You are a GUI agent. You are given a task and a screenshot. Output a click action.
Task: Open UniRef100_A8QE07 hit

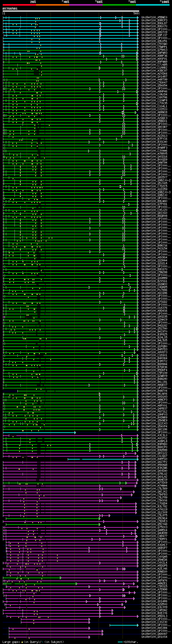(154, 385)
